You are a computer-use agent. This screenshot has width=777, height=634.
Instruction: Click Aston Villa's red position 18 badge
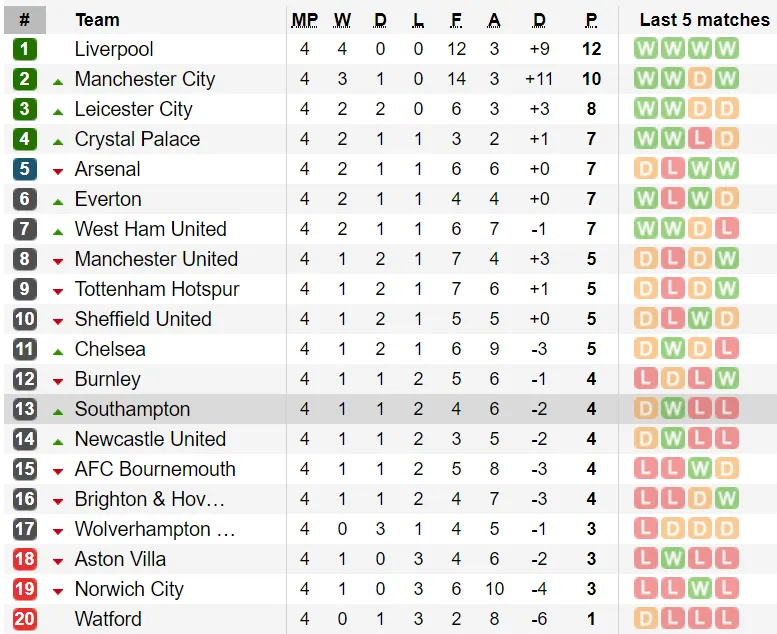pos(25,559)
